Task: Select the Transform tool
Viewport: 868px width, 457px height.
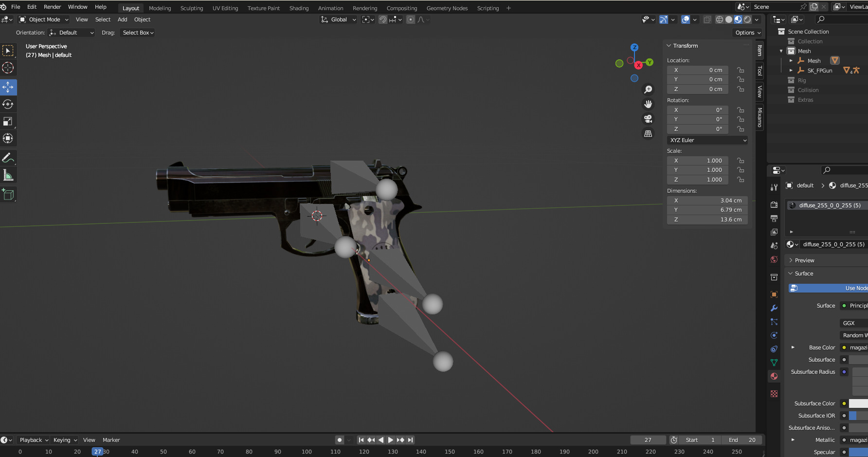Action: (x=8, y=138)
